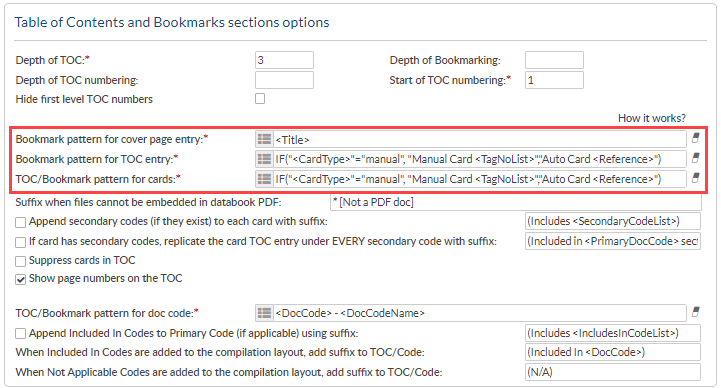Click eraser icon beside TOC entry pattern
Image resolution: width=721 pixels, height=388 pixels.
tap(696, 158)
